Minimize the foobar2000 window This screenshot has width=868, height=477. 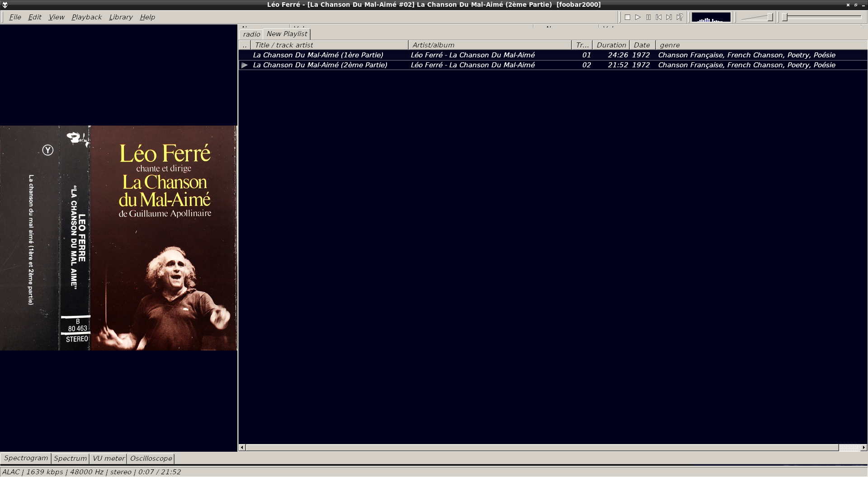[x=863, y=5]
